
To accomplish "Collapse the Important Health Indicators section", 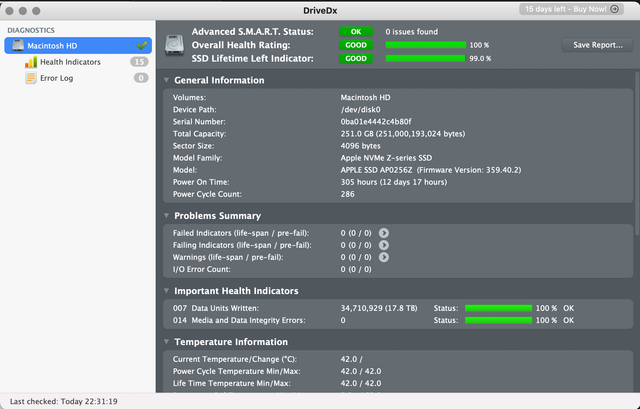I will point(166,291).
